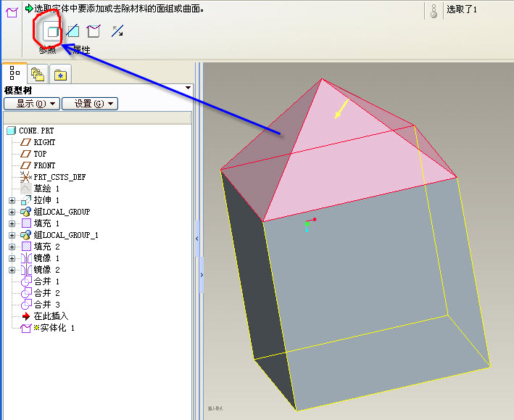This screenshot has height=420, width=514.
Task: Select 镜像 2 feature label
Action: point(46,270)
